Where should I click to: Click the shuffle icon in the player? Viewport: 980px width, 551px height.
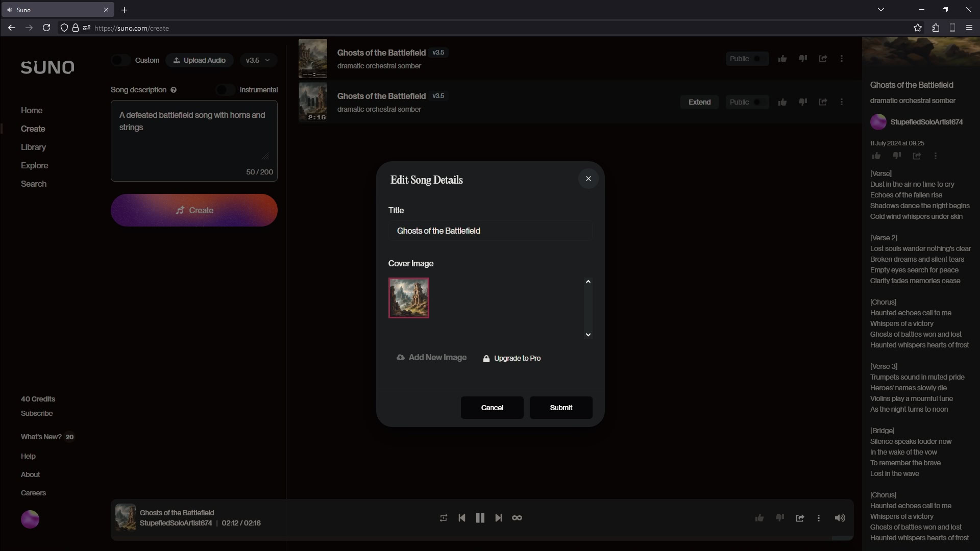tap(443, 518)
